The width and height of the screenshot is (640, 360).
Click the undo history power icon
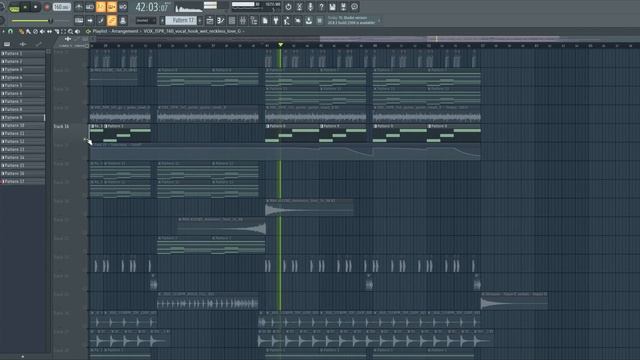coord(288,7)
